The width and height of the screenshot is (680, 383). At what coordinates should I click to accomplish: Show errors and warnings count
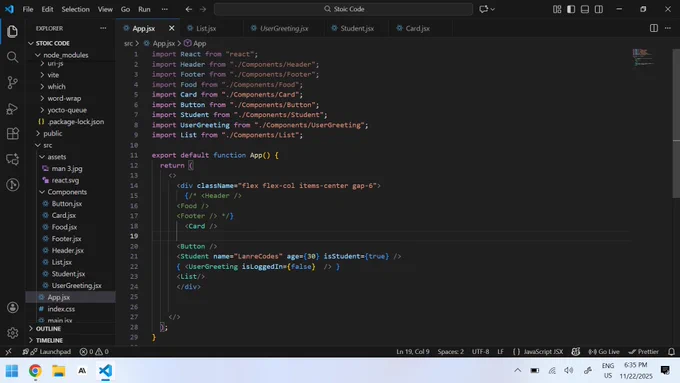[94, 352]
